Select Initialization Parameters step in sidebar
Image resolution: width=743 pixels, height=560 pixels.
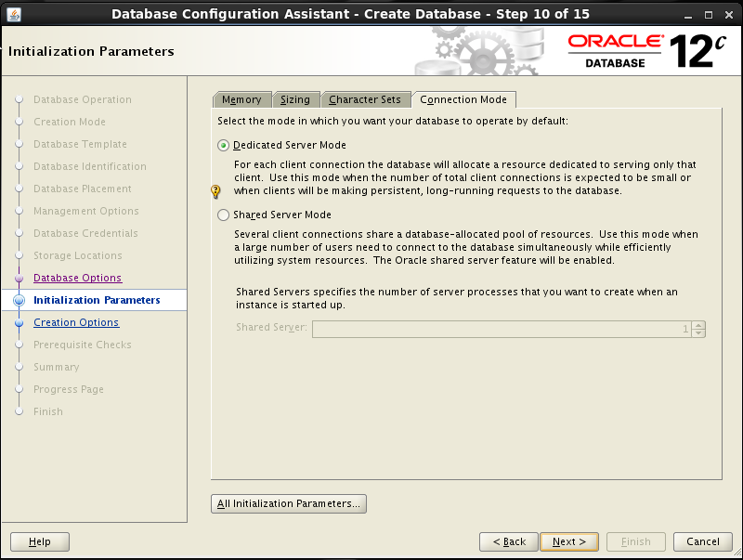click(97, 300)
